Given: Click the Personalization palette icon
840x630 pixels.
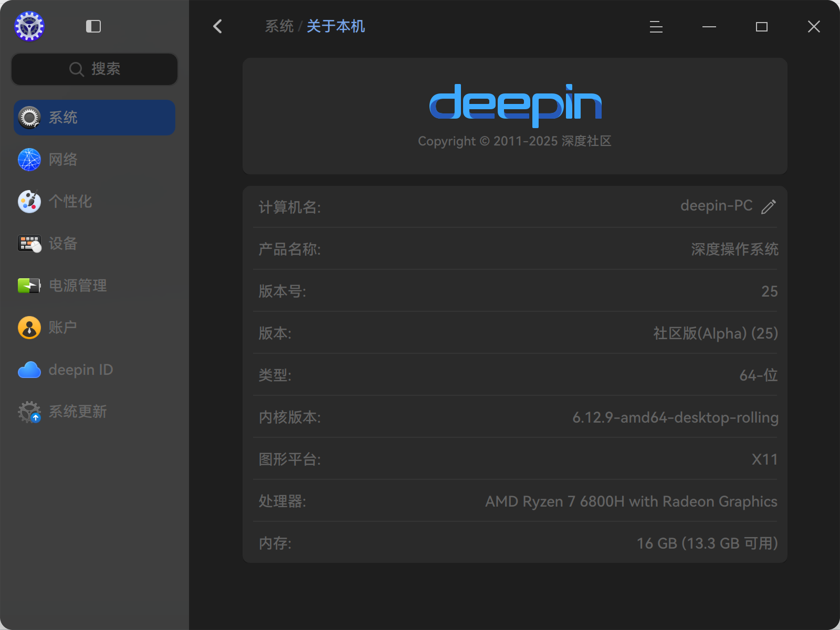Looking at the screenshot, I should tap(29, 202).
